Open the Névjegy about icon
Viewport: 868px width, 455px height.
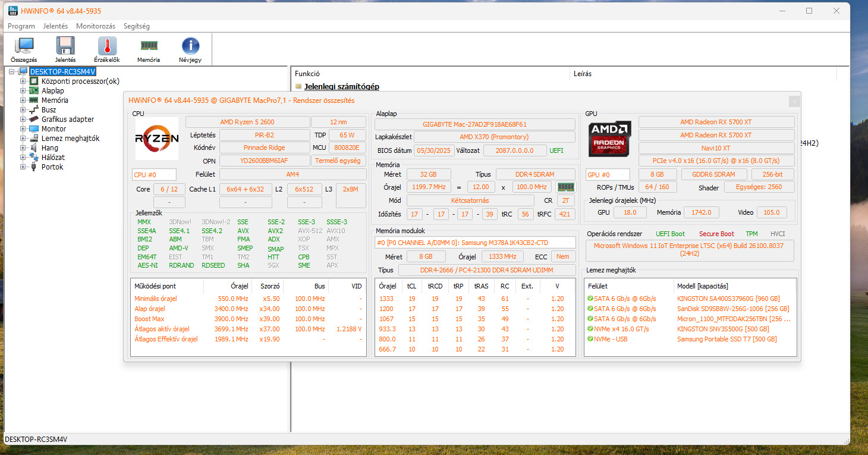(x=190, y=46)
